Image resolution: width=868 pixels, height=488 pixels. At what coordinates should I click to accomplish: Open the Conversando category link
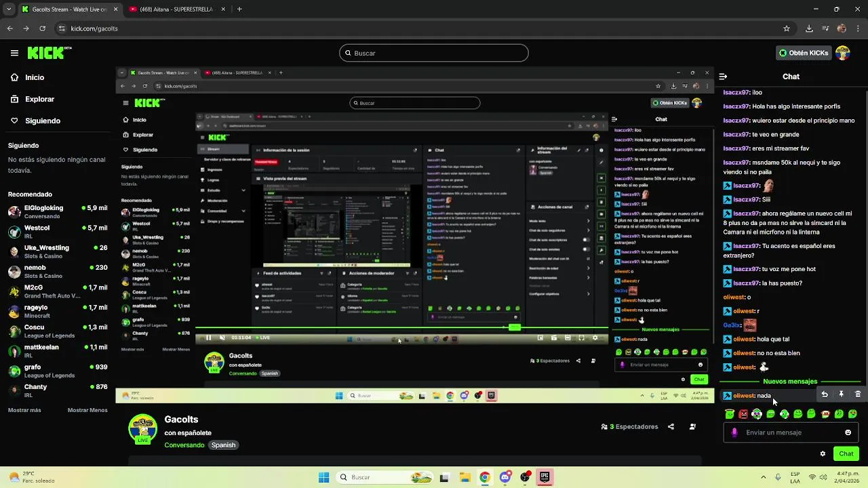tap(184, 445)
